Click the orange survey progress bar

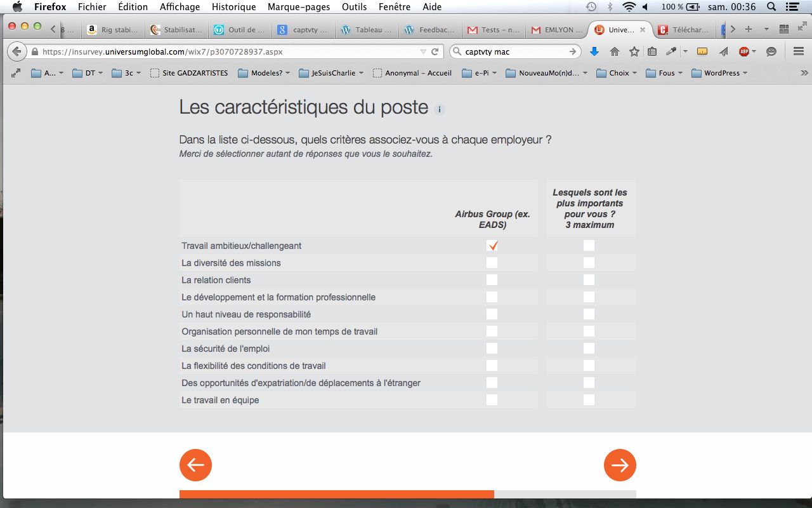pyautogui.click(x=337, y=494)
